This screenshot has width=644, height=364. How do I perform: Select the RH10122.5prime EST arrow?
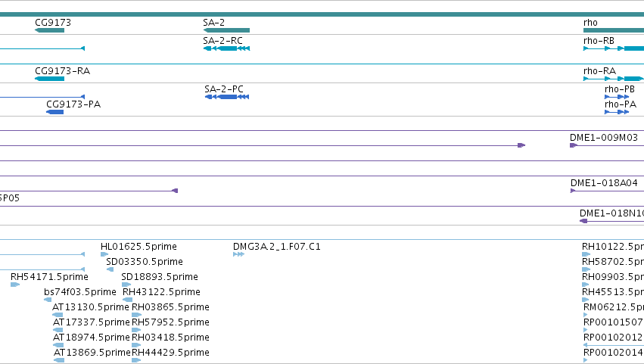(x=586, y=254)
